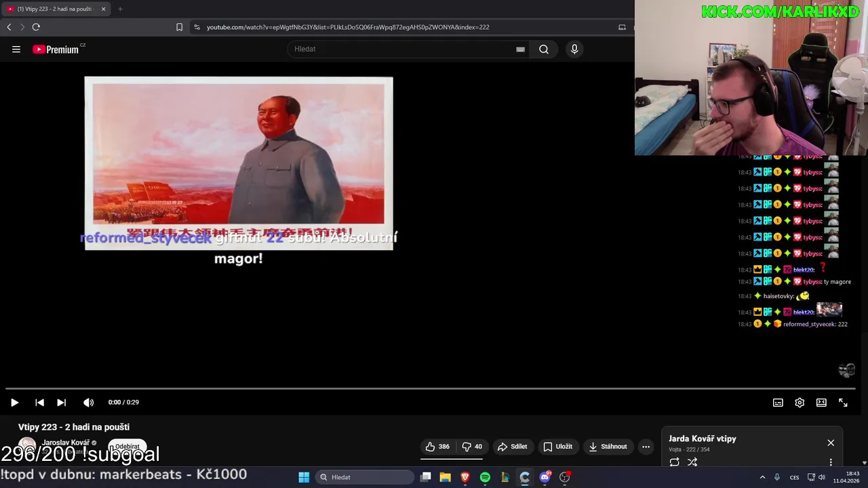Mute the video volume
Screen dimensions: 868x488
point(88,403)
